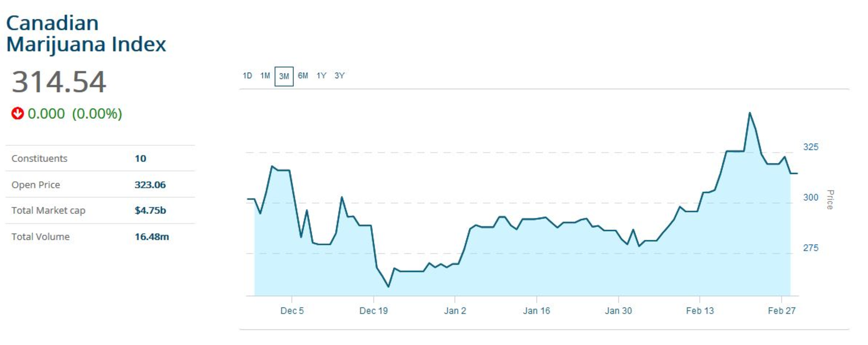Click the Total Market cap value

pyautogui.click(x=150, y=211)
